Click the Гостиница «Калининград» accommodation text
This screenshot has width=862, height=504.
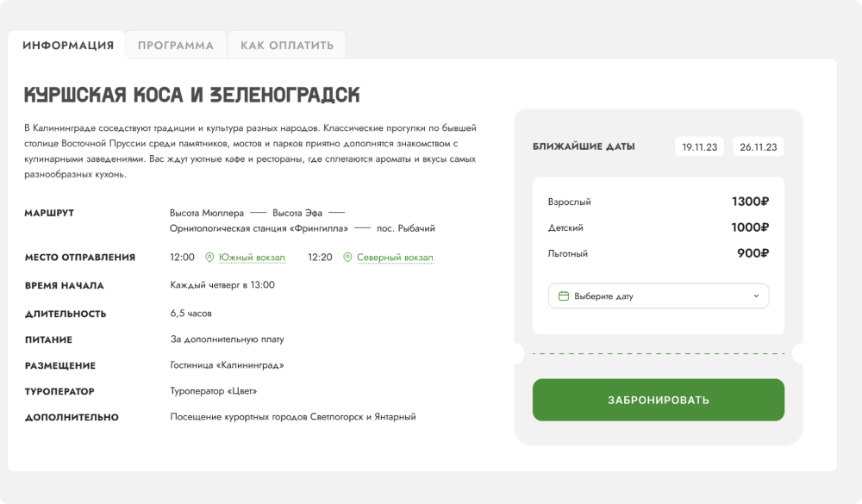pos(227,365)
